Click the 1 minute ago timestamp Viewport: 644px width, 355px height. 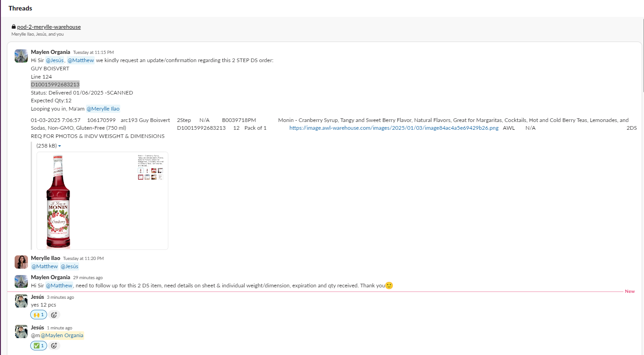pos(59,328)
